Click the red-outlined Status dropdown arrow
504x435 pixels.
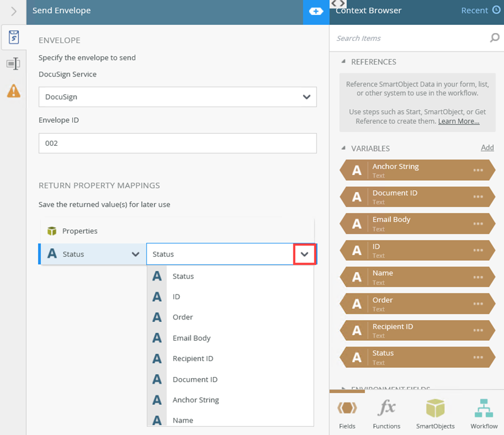305,254
